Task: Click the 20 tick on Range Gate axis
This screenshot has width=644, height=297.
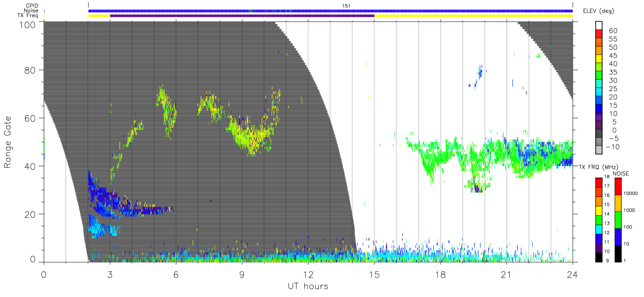Action: 30,214
